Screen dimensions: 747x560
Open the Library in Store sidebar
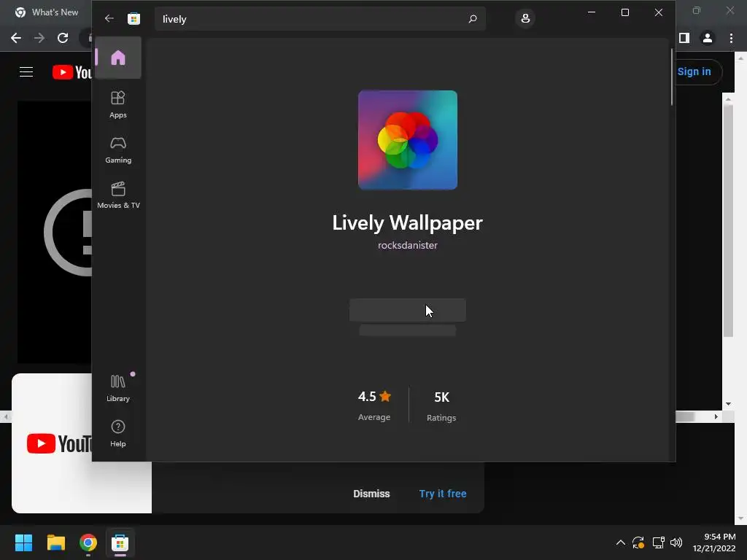[118, 388]
